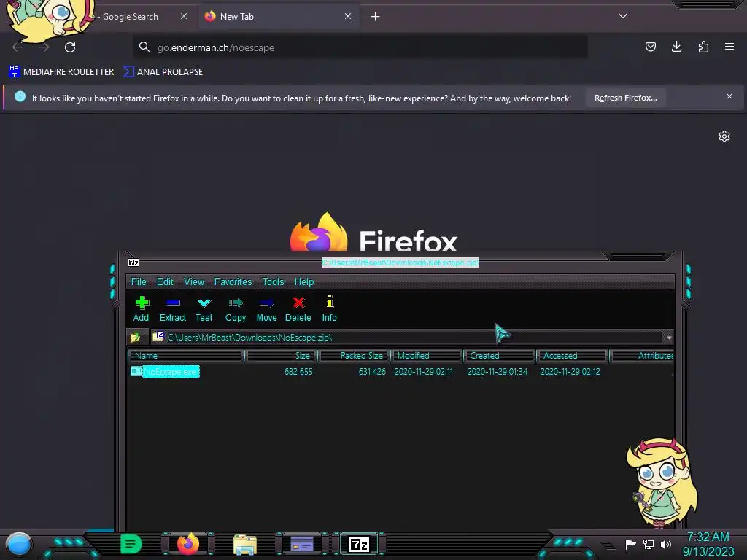Open Action Center flag in tray
The image size is (747, 560).
630,544
